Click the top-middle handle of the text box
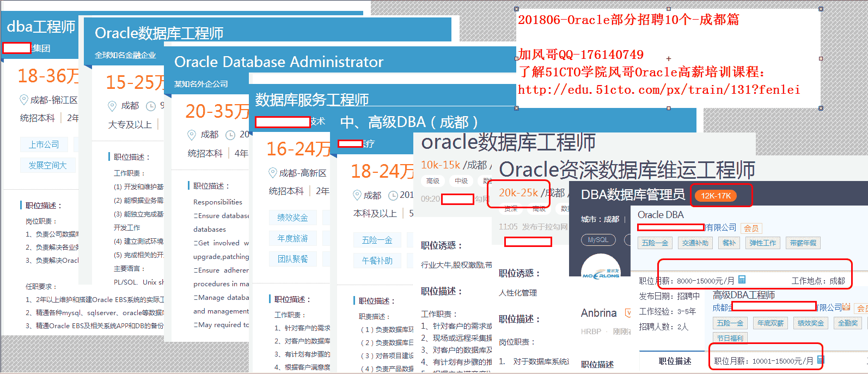The width and height of the screenshot is (868, 374). click(669, 9)
